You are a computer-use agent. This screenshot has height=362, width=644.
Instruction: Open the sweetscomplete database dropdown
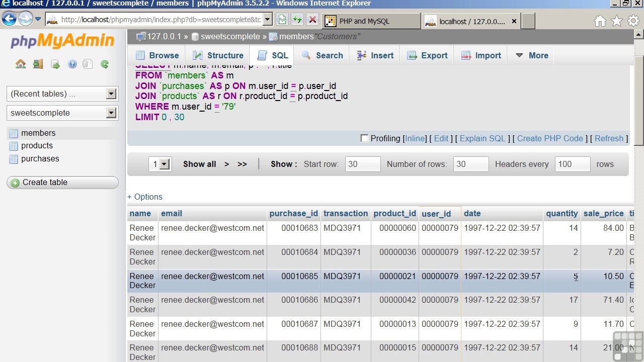click(x=111, y=113)
